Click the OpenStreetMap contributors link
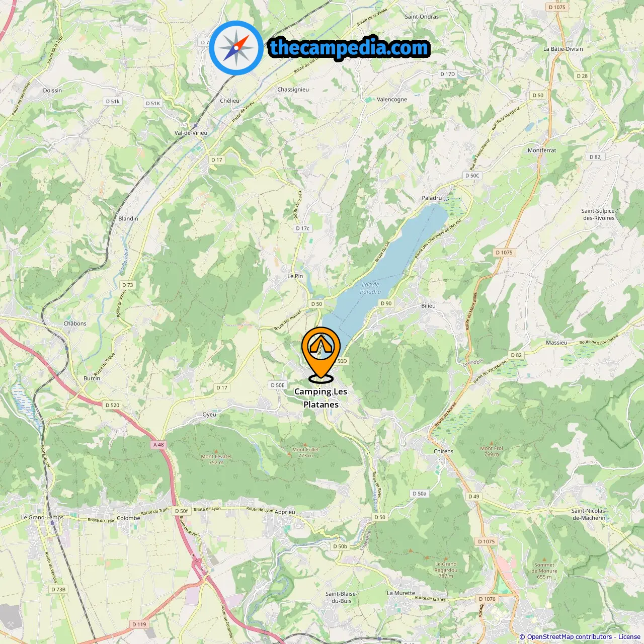Screen dimensions: 644x644 tap(569, 637)
